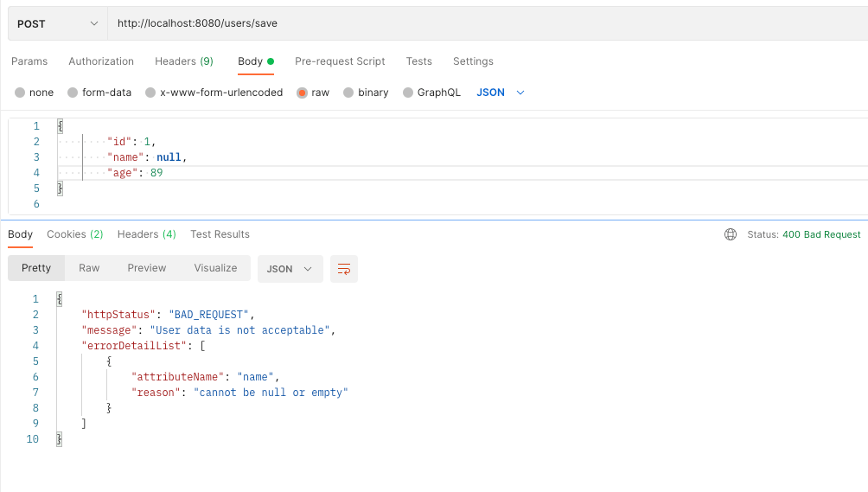This screenshot has width=868, height=492.
Task: Open the Authorization tab
Action: pyautogui.click(x=101, y=61)
